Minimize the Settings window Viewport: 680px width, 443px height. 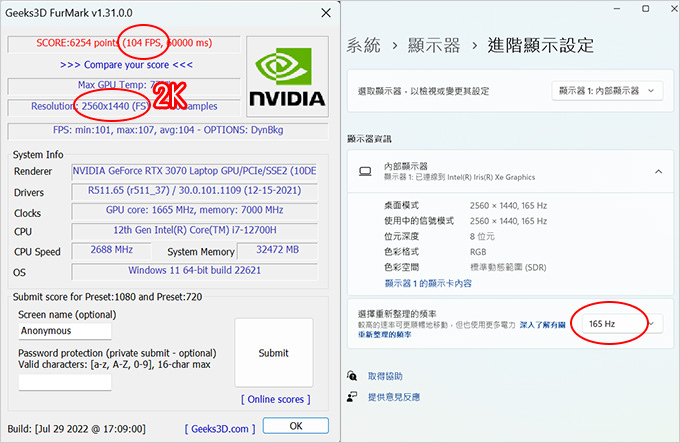617,9
